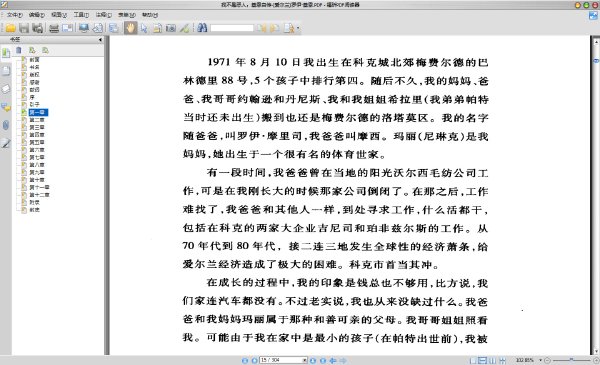600x365 pixels.
Task: Click the find-next icon after search box
Action: point(274,28)
